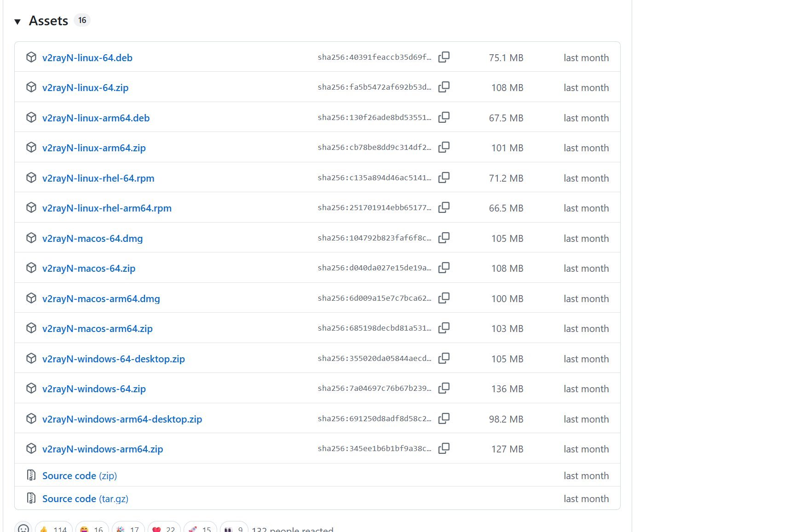This screenshot has height=532, width=795.
Task: Download Source code (tar.gz)
Action: (x=85, y=499)
